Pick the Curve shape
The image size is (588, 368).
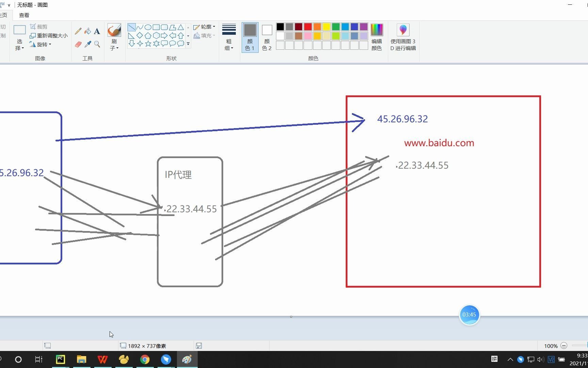tap(140, 27)
